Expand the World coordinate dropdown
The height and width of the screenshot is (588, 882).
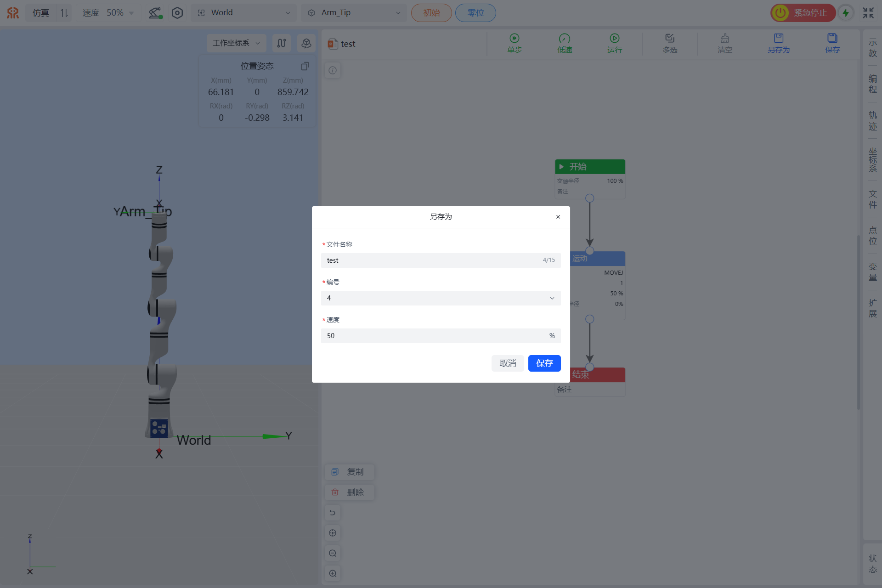(244, 13)
